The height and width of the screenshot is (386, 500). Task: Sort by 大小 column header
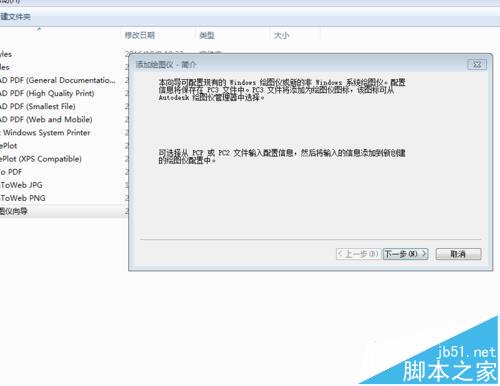281,35
